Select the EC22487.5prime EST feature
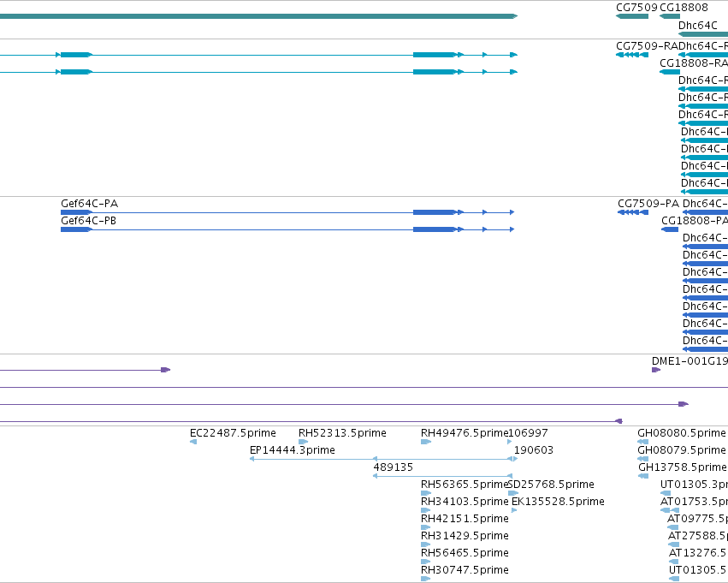This screenshot has width=728, height=583. coord(193,442)
